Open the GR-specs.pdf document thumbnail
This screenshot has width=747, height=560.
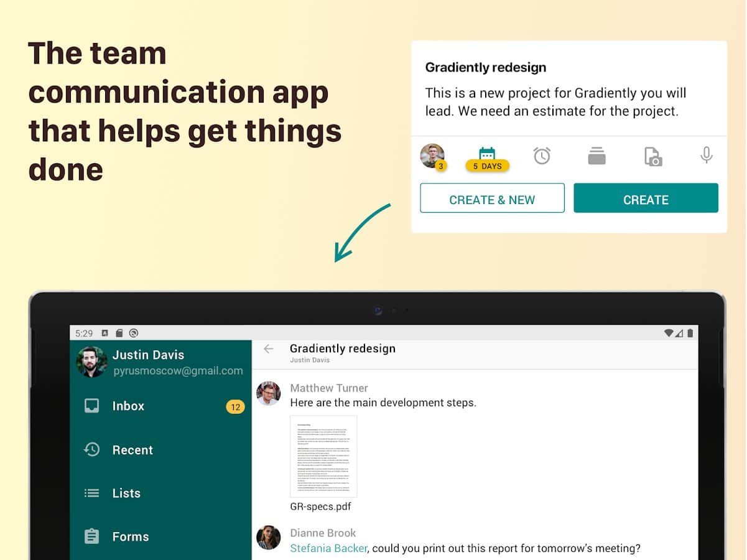coord(323,456)
